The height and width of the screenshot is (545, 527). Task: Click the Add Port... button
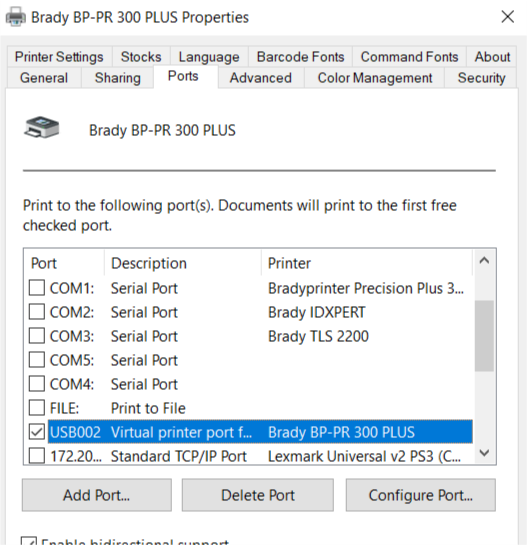click(x=97, y=495)
